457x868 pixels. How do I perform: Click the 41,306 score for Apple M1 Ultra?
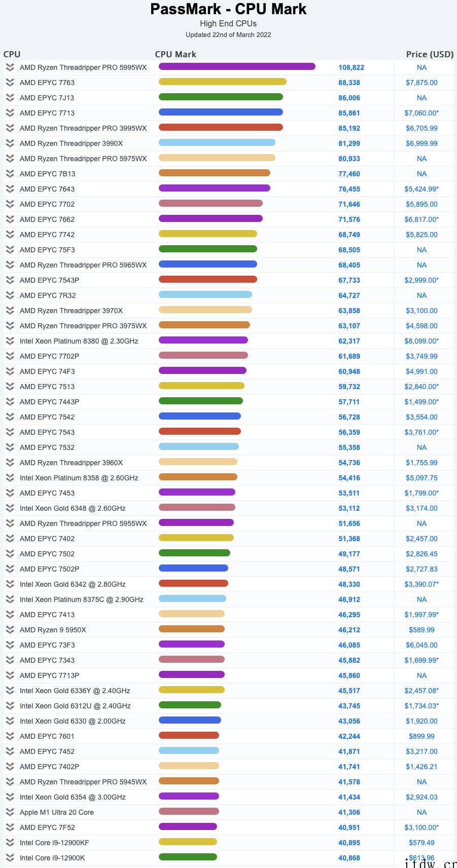click(x=349, y=812)
